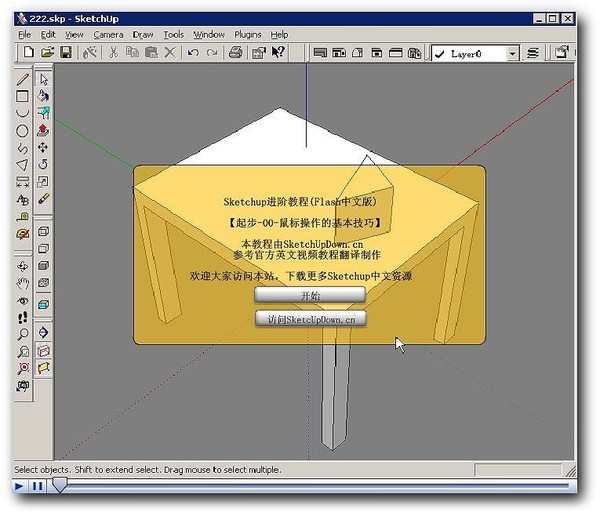Open the Draw menu
The height and width of the screenshot is (516, 600).
coord(143,35)
